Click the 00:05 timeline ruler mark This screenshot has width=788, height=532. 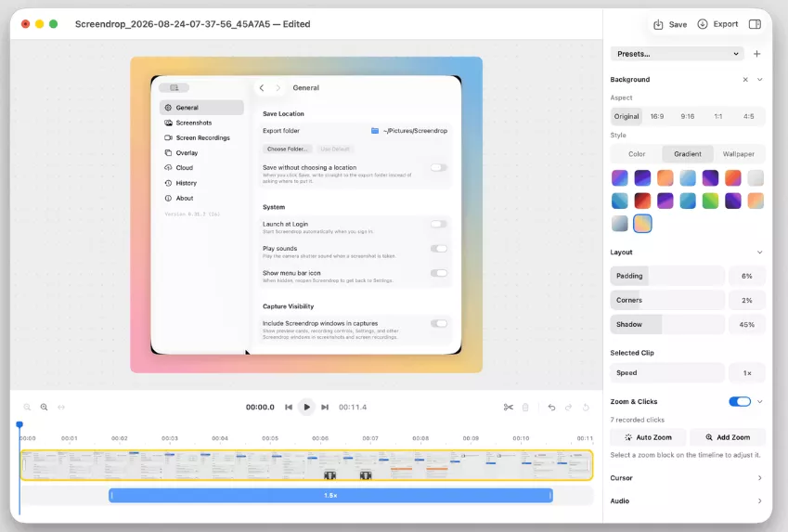pos(270,438)
